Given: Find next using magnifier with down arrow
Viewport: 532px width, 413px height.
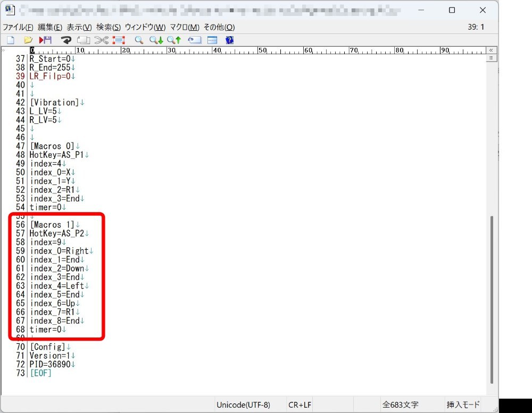Looking at the screenshot, I should 156,40.
